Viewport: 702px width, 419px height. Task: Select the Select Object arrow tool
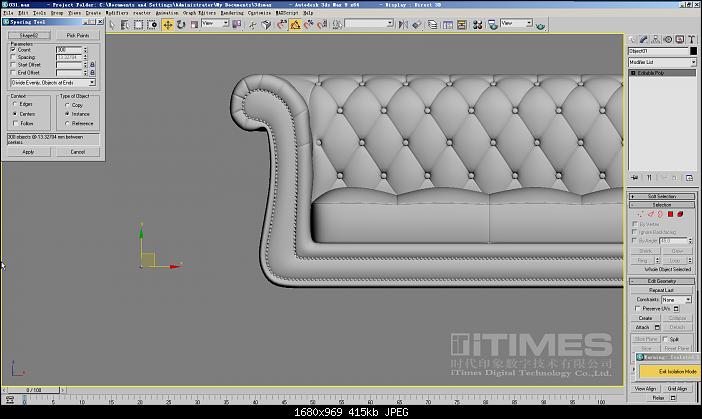click(x=112, y=25)
